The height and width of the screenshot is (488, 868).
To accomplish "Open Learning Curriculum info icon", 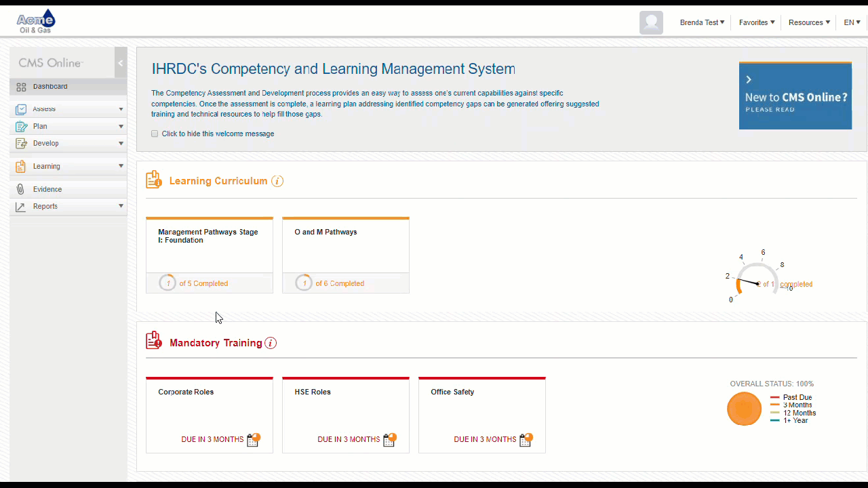I will tap(277, 181).
